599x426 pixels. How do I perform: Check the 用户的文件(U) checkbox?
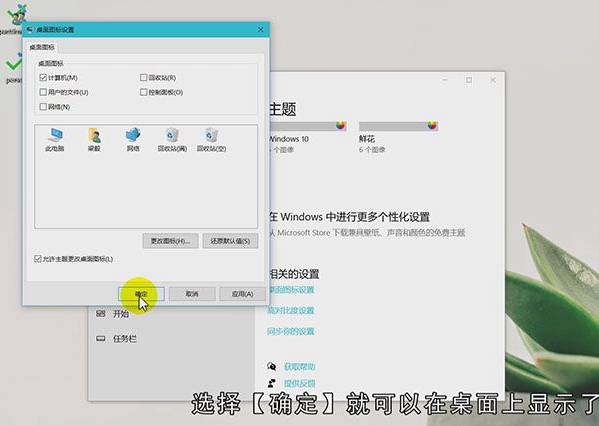tap(43, 92)
